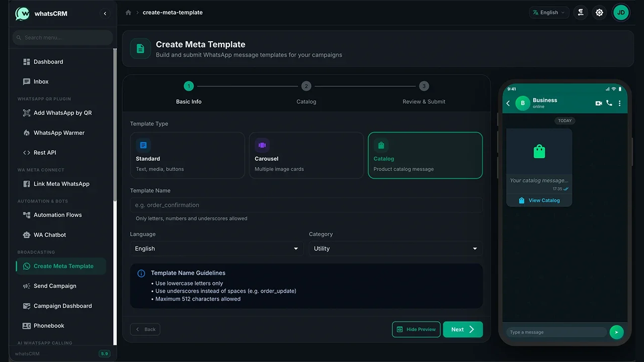Image resolution: width=644 pixels, height=362 pixels.
Task: Click the Hide Preview button
Action: click(416, 329)
